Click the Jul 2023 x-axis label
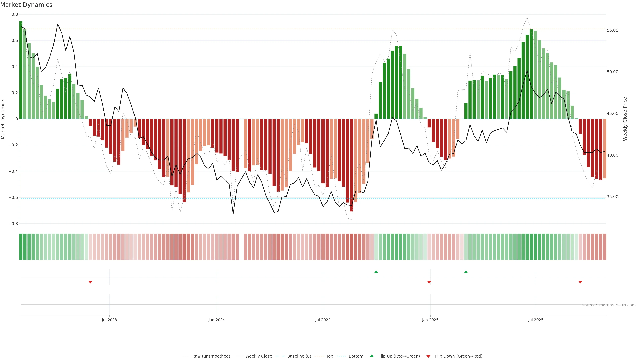 coord(109,320)
